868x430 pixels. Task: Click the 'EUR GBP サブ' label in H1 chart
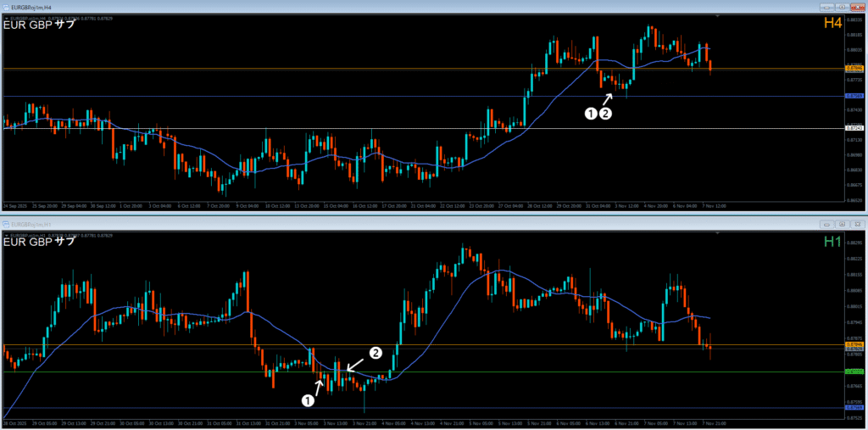[39, 241]
